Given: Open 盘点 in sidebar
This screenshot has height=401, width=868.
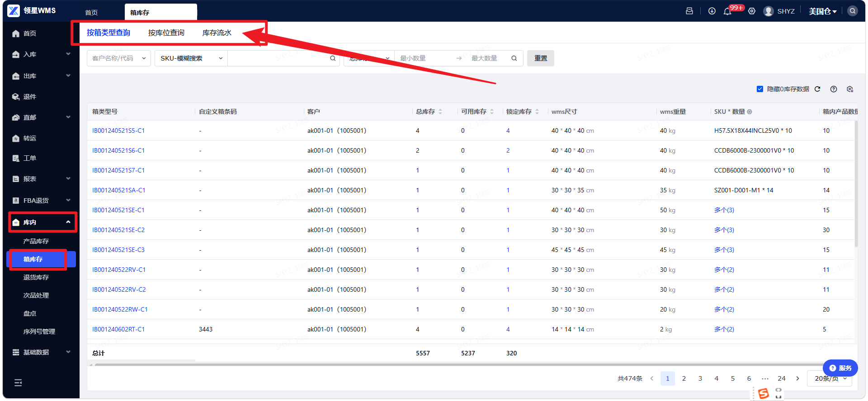Looking at the screenshot, I should (x=30, y=313).
